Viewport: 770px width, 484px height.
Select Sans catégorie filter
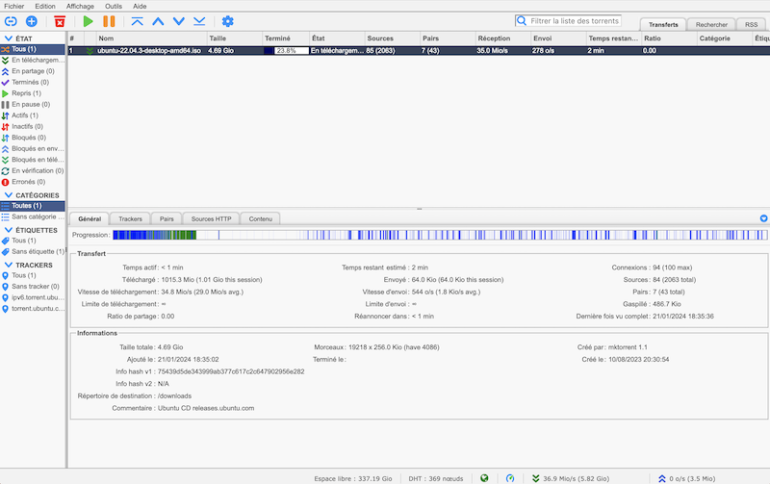tap(32, 216)
